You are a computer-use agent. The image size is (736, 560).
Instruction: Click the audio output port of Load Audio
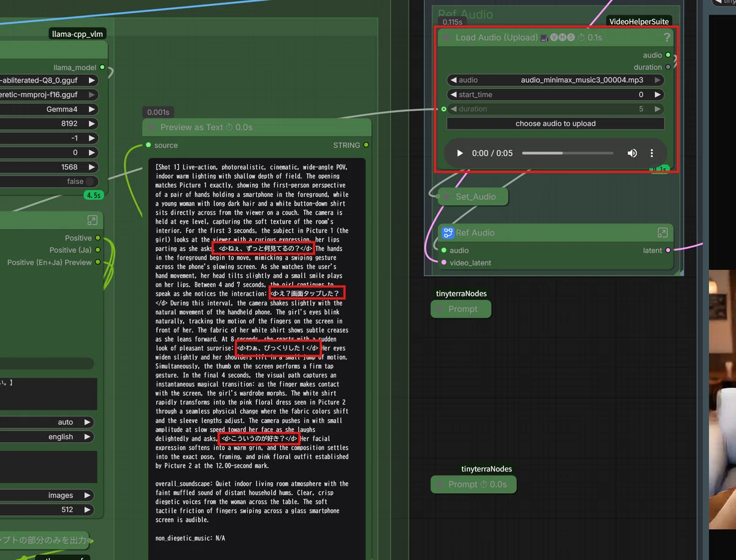(668, 55)
